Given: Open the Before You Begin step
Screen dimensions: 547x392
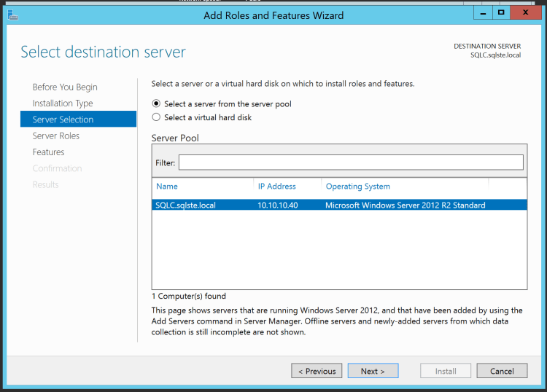Looking at the screenshot, I should 65,87.
